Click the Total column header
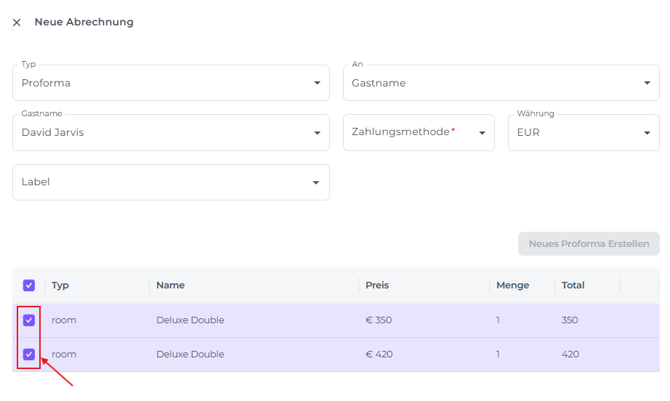This screenshot has height=401, width=670. click(x=573, y=285)
